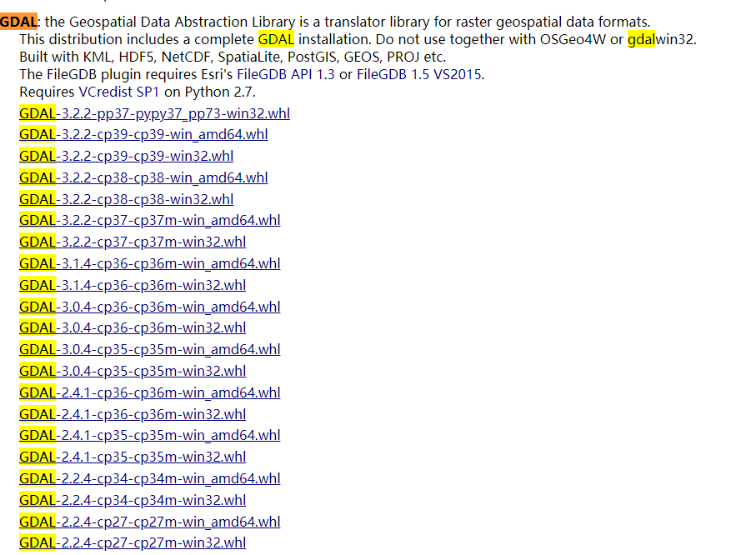Screen dimensions: 756x555
Task: Download GDAL-2.2.4-cp34-cp34m-win_amd64.whl
Action: coord(149,478)
